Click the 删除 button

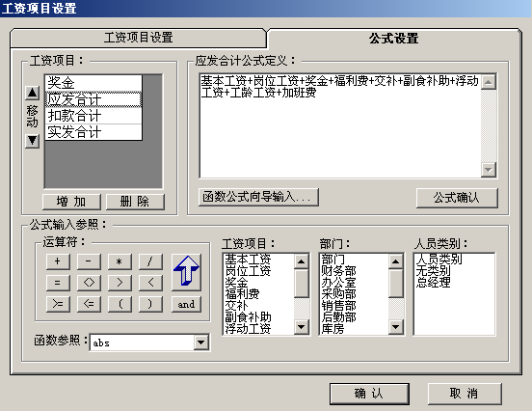[135, 202]
